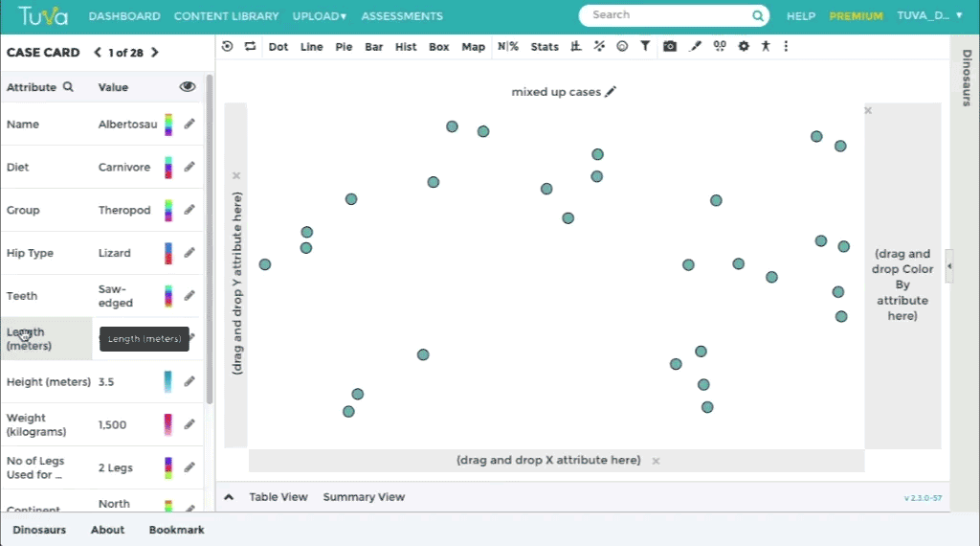Search attributes with magnifier icon
The height and width of the screenshot is (546, 980).
click(68, 87)
